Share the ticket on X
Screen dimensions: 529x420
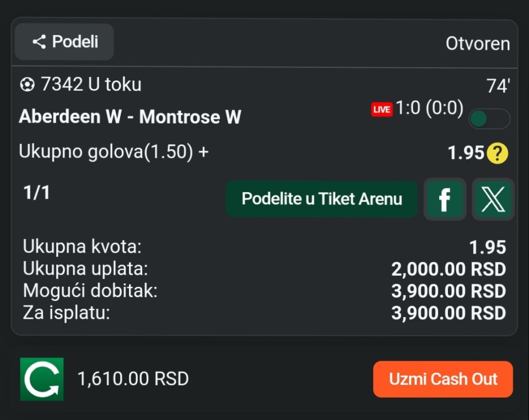pyautogui.click(x=493, y=199)
